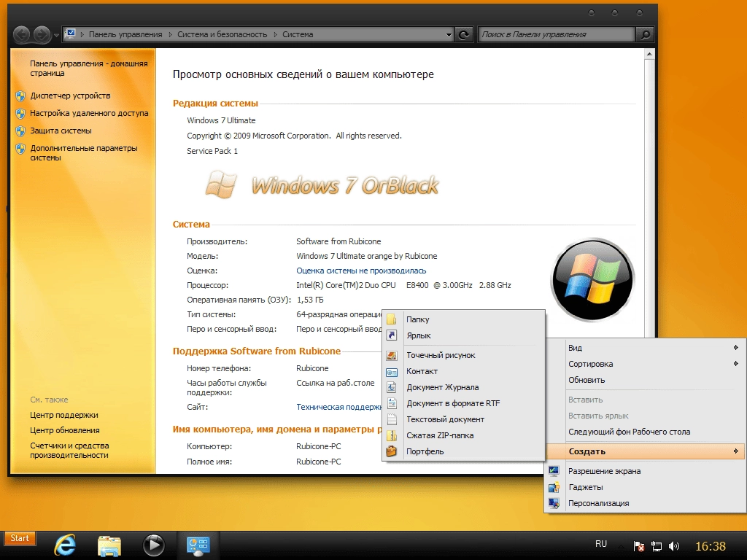Click the contact card icon beside "Контакт"
Viewport: 747px width, 560px height.
click(x=392, y=371)
